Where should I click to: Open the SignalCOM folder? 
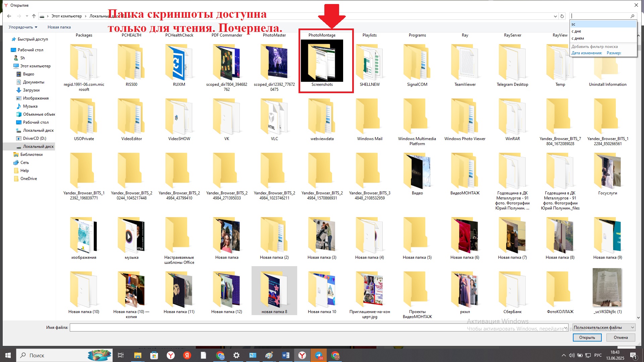pyautogui.click(x=417, y=66)
